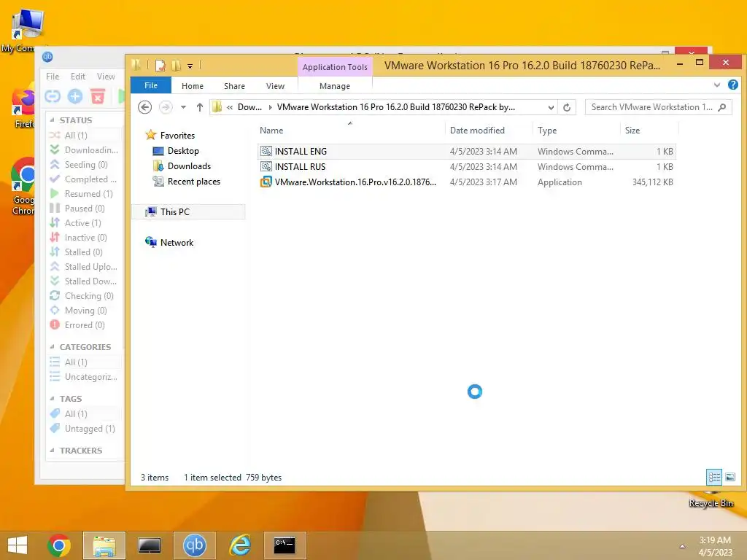Open Internet Explorer from the taskbar

tap(239, 545)
